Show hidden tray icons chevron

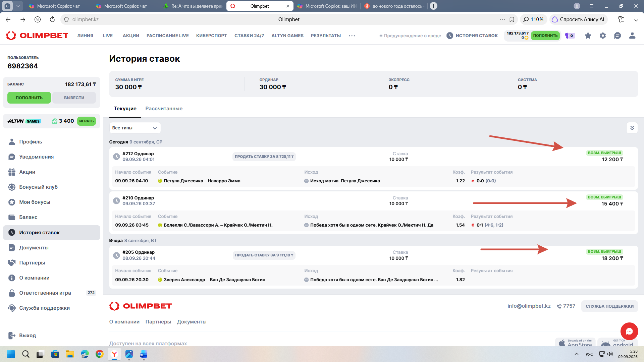(x=577, y=354)
